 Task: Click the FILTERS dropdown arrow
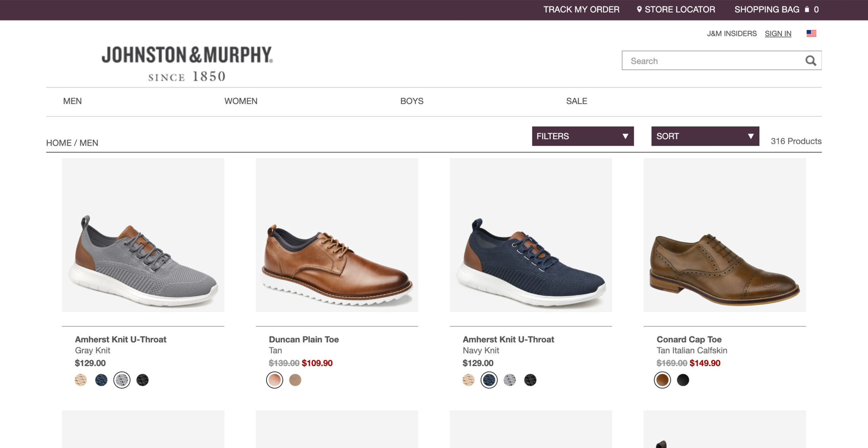(x=625, y=136)
